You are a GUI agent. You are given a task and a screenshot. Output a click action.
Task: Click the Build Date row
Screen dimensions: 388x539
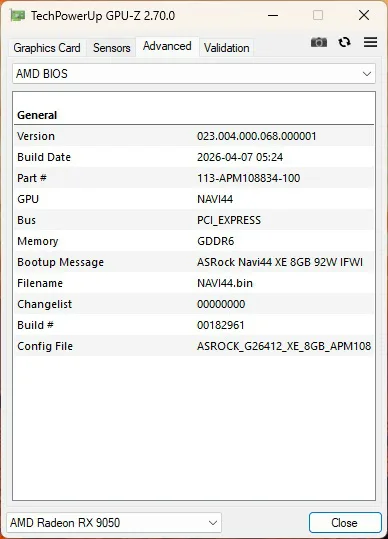click(194, 157)
